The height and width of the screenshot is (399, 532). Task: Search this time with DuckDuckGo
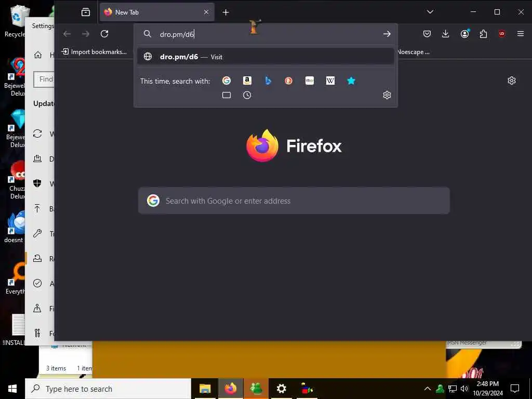pos(289,81)
